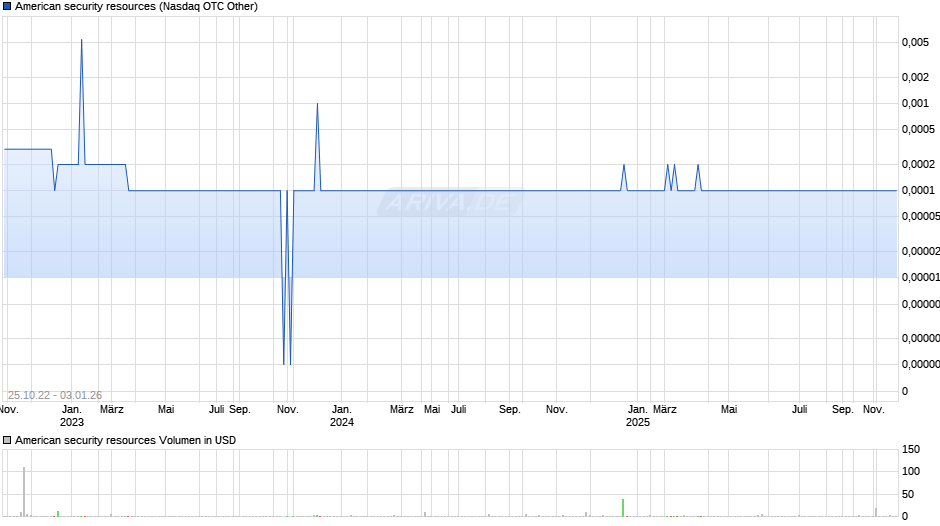Click the "0,002" price axis label
This screenshot has height=526, width=940.
(915, 77)
